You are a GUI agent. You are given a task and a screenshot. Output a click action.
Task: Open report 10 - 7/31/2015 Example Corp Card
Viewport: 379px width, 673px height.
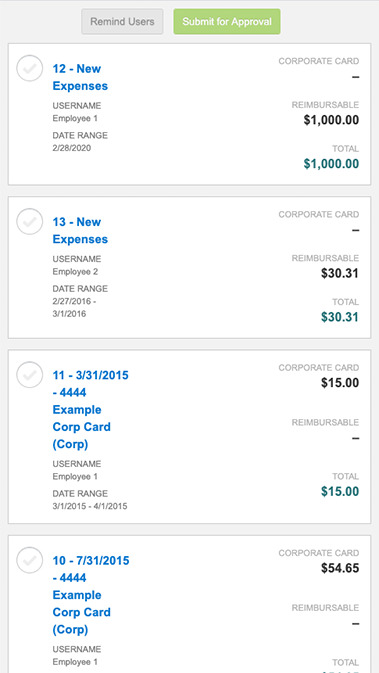pyautogui.click(x=91, y=595)
